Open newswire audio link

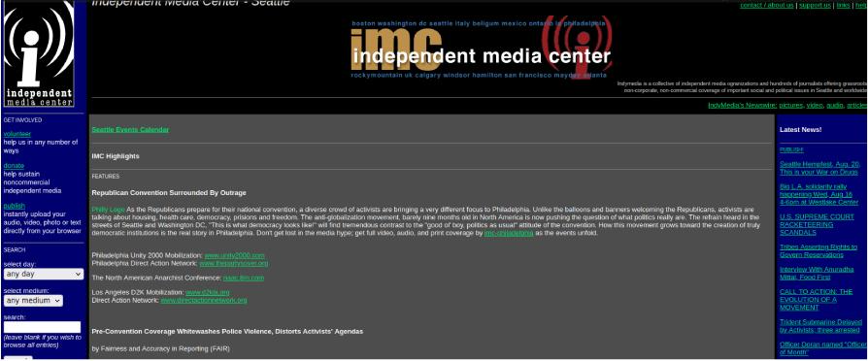pos(834,105)
